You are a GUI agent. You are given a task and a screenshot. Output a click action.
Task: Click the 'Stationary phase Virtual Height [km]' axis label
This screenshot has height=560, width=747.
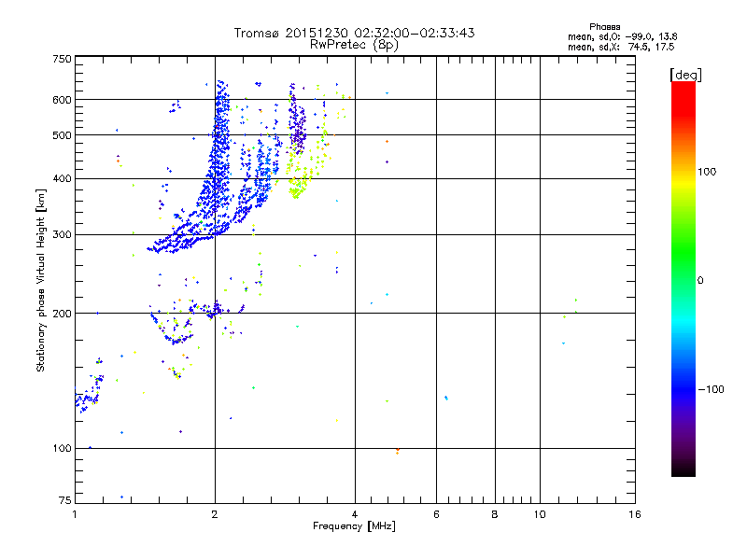pyautogui.click(x=40, y=280)
